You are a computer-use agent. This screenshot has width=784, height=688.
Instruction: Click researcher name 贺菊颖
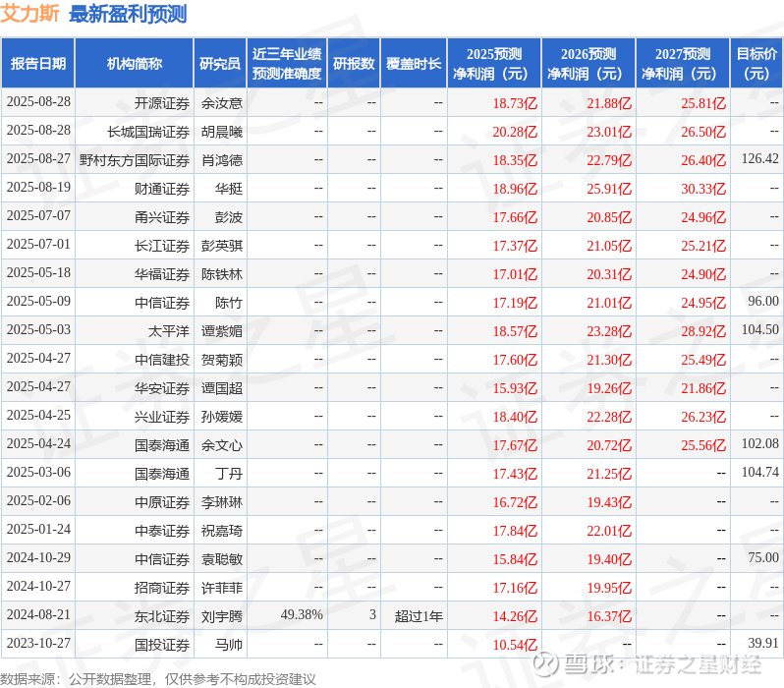(221, 360)
